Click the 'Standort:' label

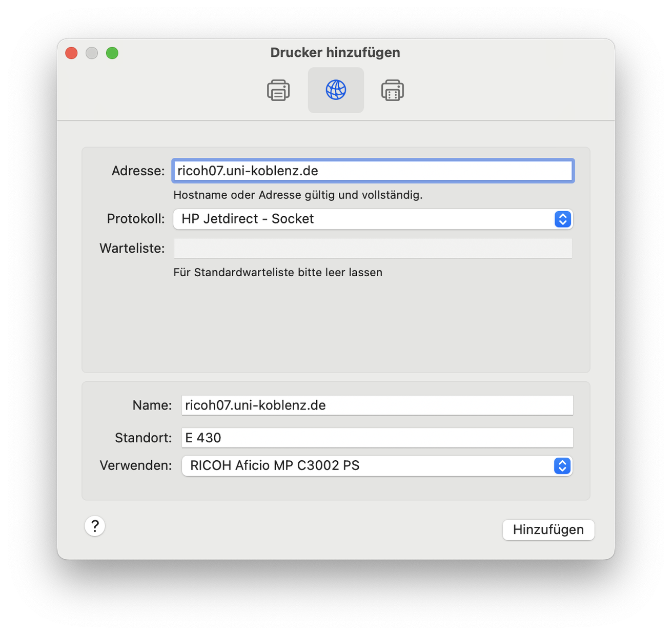pos(144,438)
